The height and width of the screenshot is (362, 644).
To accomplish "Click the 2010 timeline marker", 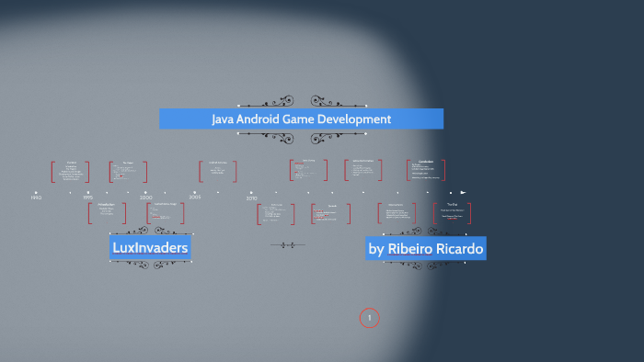I will [251, 196].
